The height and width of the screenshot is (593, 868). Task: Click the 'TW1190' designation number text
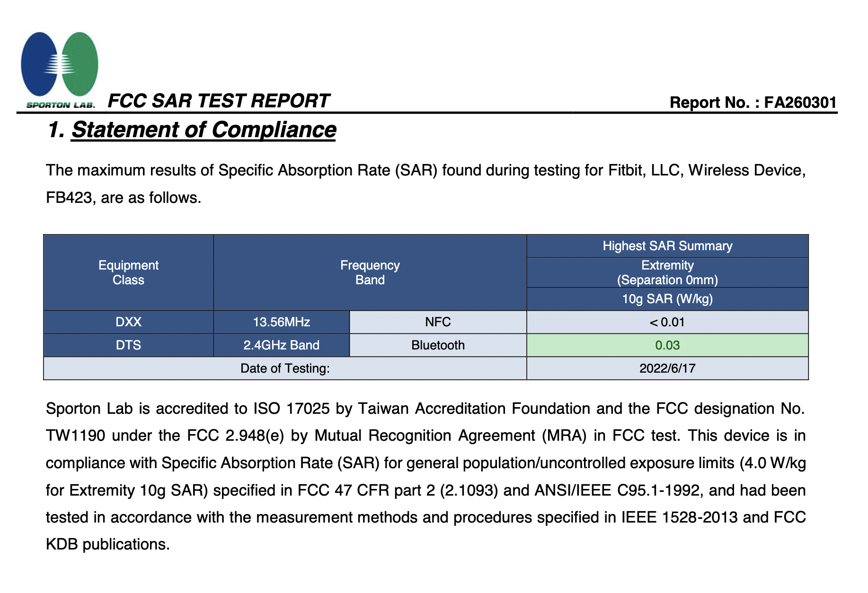75,436
